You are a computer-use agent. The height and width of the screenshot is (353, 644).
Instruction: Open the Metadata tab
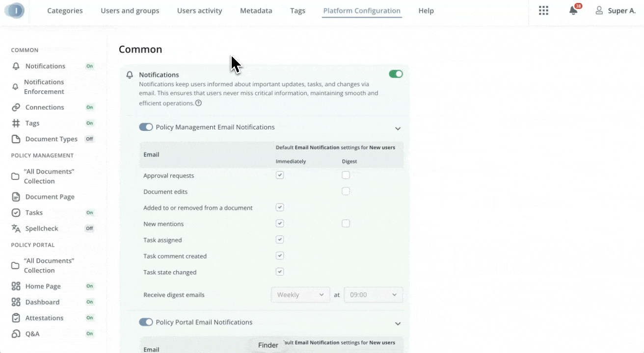click(256, 11)
